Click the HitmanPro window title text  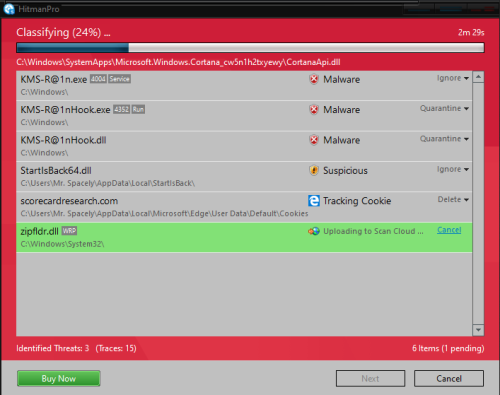pos(39,9)
